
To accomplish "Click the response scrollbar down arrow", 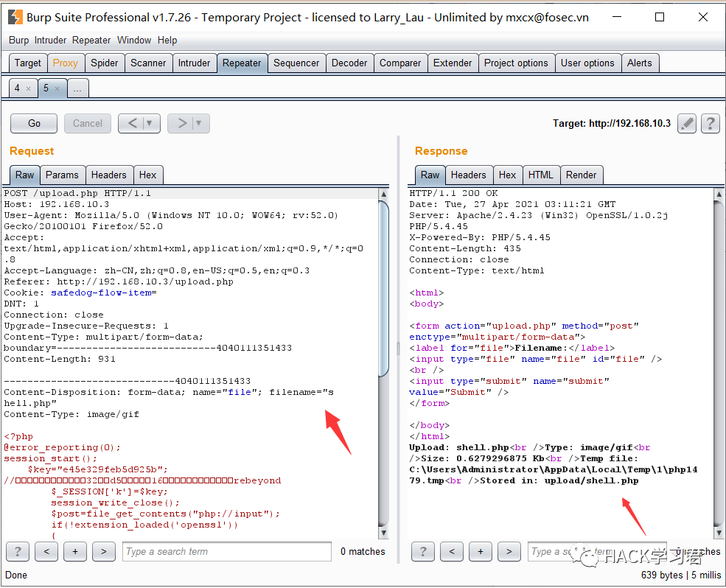I will [x=719, y=533].
